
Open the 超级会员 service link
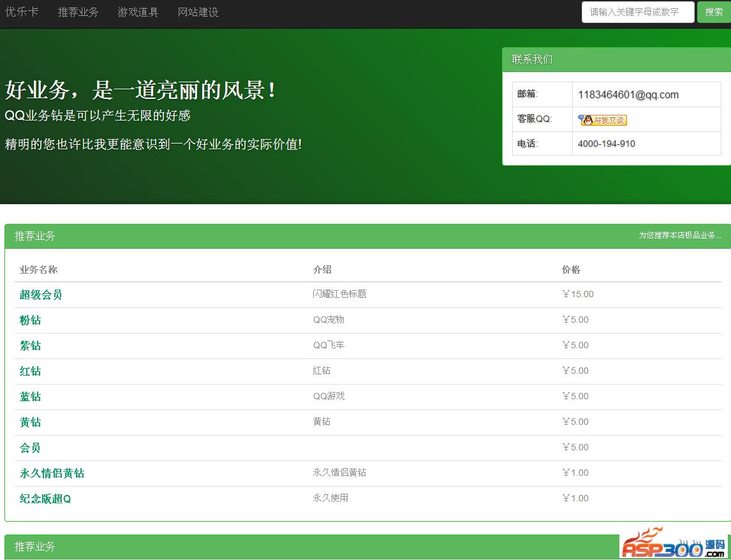point(41,295)
